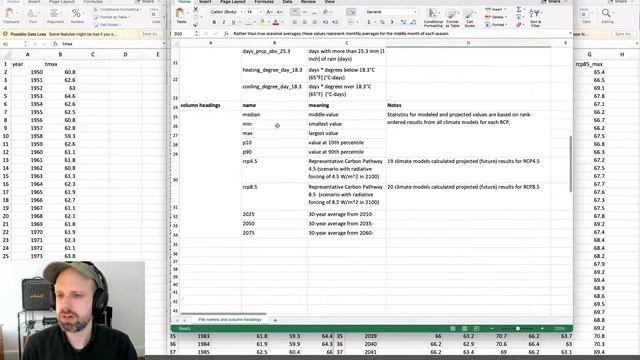Add a new sheet with plus button

pyautogui.click(x=275, y=320)
